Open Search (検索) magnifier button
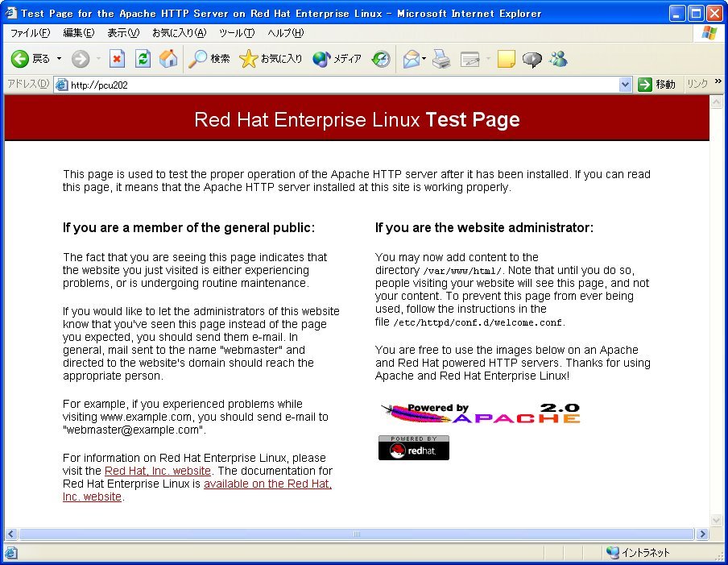Screen dimensions: 728x565 click(x=209, y=59)
